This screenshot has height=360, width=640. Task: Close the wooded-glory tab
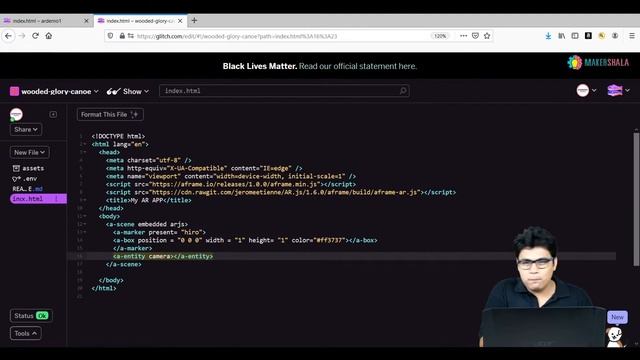(180, 21)
